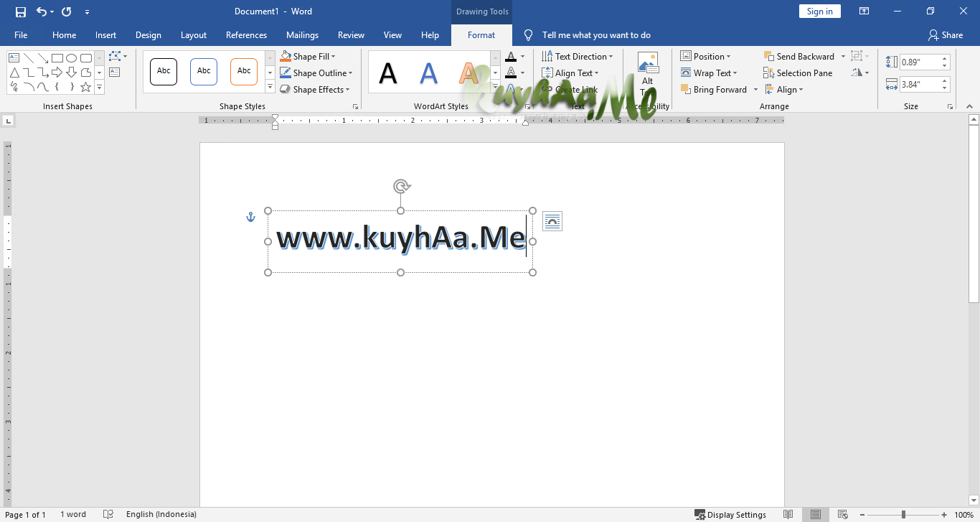Click the Layout Options button next to WordArt
This screenshot has width=980, height=522.
pos(552,221)
